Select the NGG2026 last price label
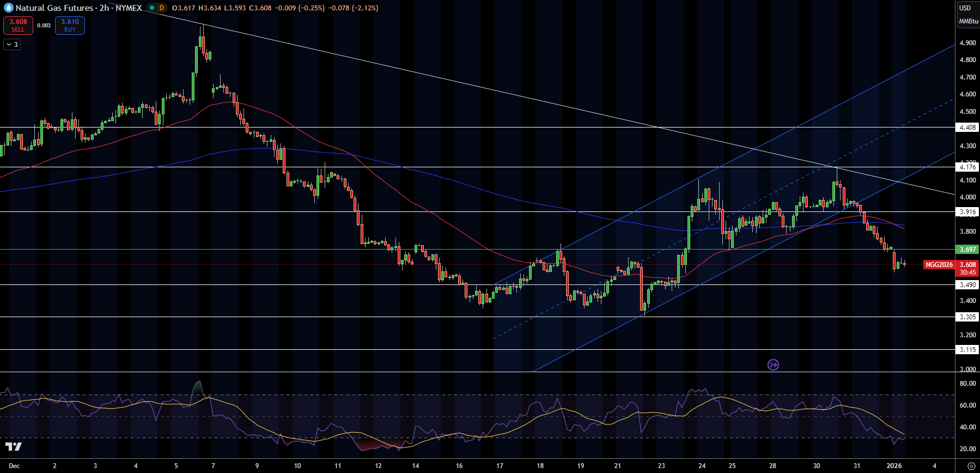980x473 pixels. pyautogui.click(x=939, y=265)
